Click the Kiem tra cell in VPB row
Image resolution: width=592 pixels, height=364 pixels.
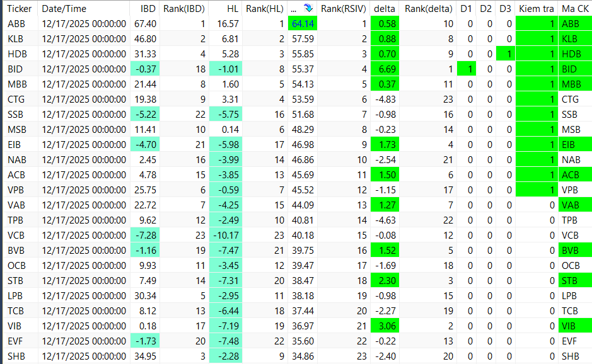[x=537, y=190]
